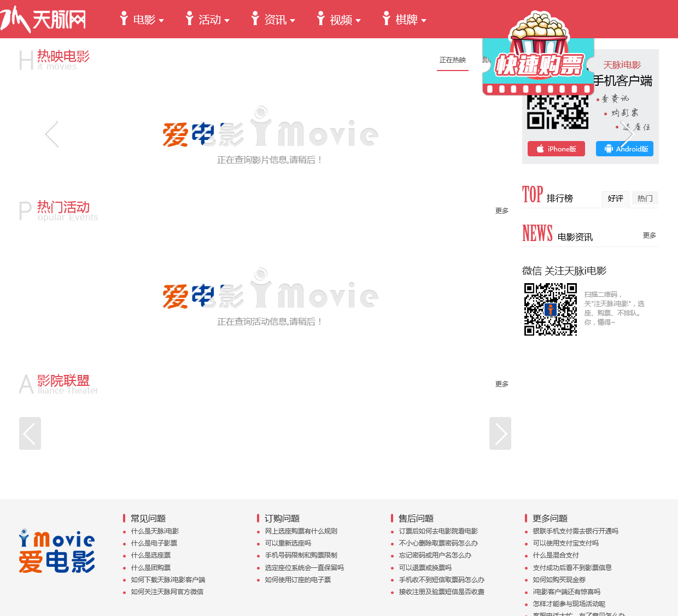Open FAQ 如何使用订座的电子票
678x616 pixels.
click(298, 580)
